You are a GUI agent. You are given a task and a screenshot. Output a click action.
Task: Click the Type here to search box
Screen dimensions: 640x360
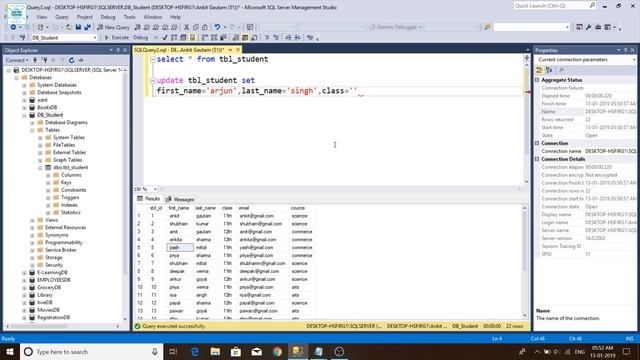coord(91,351)
